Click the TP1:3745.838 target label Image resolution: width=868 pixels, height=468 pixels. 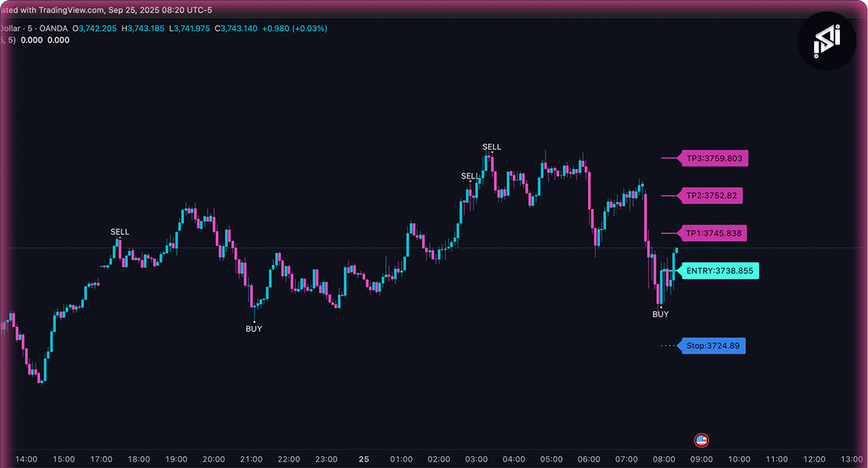click(714, 233)
